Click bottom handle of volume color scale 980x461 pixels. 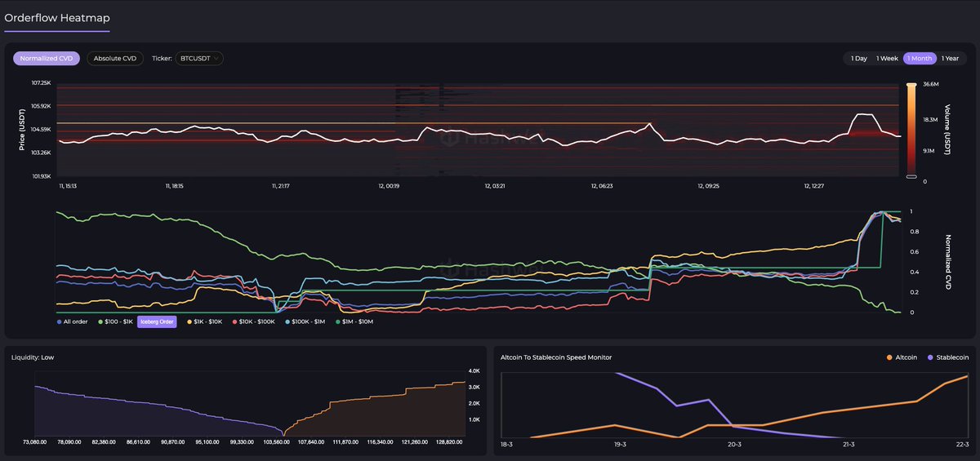point(911,176)
